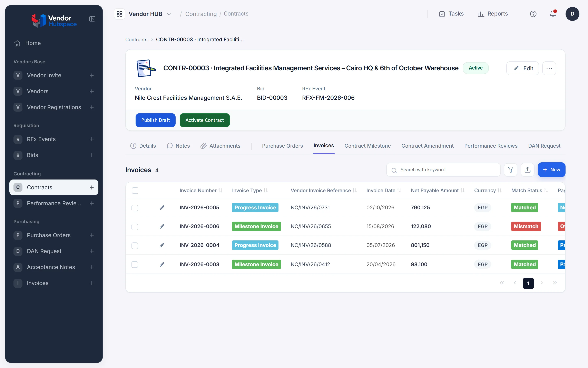Check the INV-2026-0003 row checkbox

(x=135, y=265)
